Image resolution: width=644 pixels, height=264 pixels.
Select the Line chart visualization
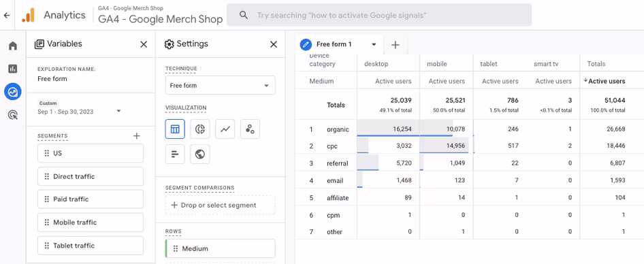tap(225, 129)
